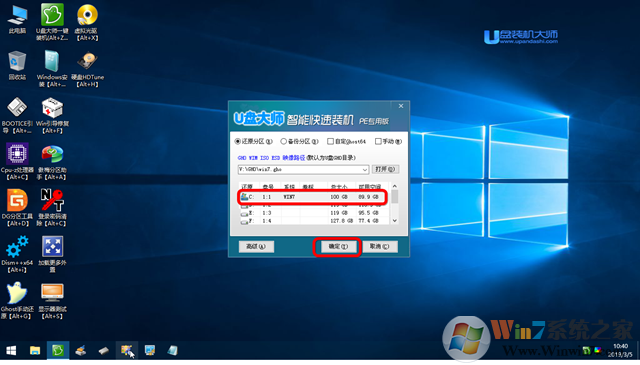Click the 77.4 GB free space cell

click(x=368, y=221)
